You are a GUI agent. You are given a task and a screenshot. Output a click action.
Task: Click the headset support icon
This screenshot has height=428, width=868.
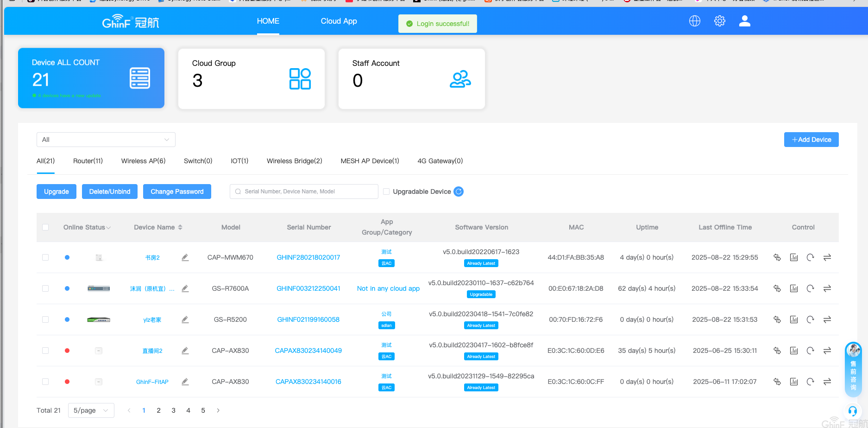pos(852,411)
